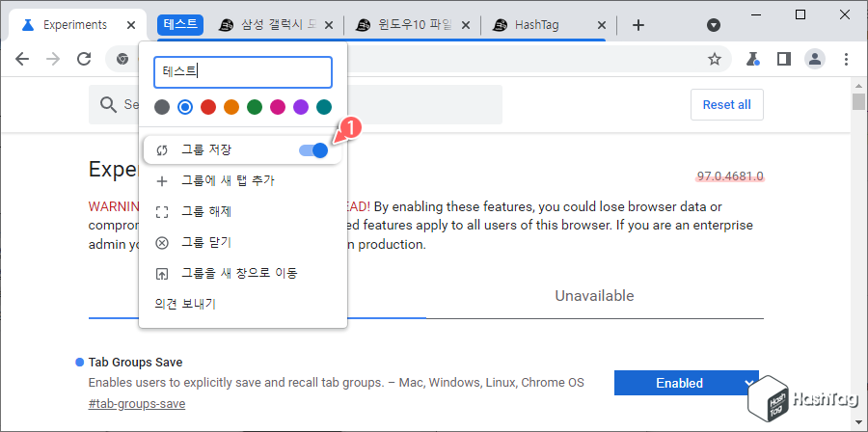Open the profile avatar menu
868x432 pixels.
[815, 59]
